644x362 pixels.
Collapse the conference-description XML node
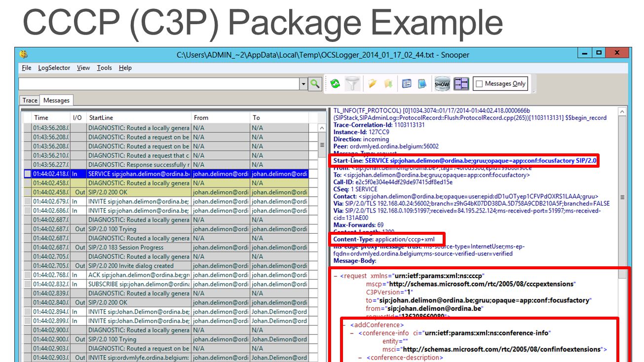pyautogui.click(x=360, y=358)
